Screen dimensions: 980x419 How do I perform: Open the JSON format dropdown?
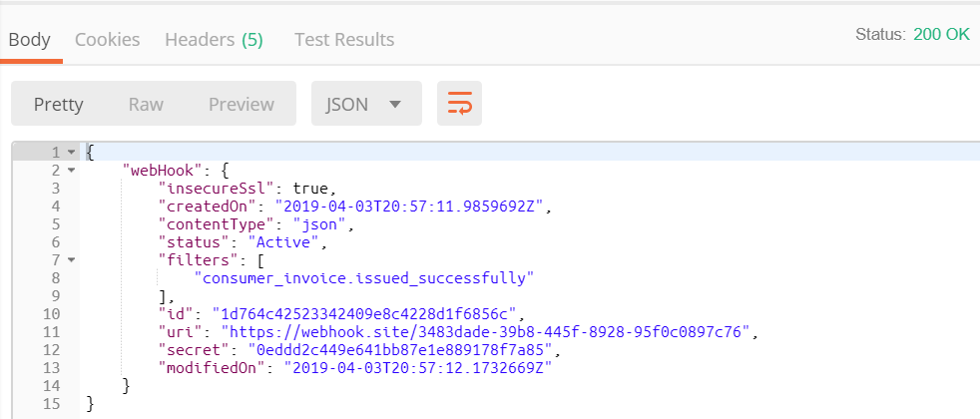[x=366, y=104]
